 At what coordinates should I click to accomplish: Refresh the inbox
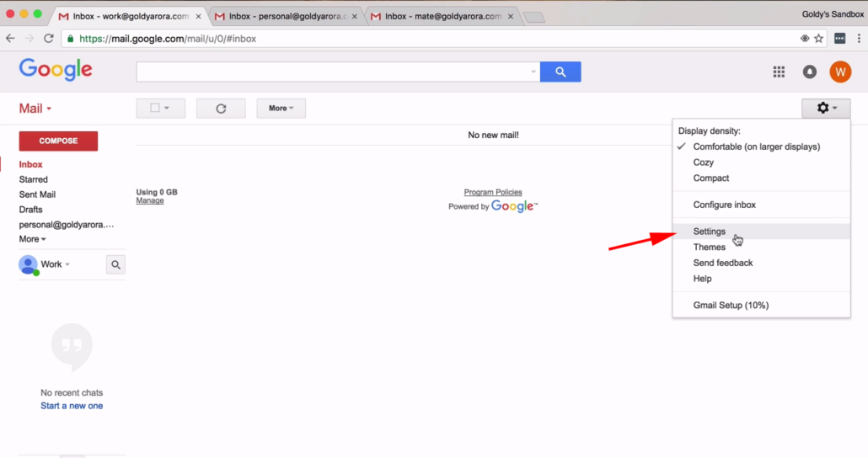click(x=221, y=109)
